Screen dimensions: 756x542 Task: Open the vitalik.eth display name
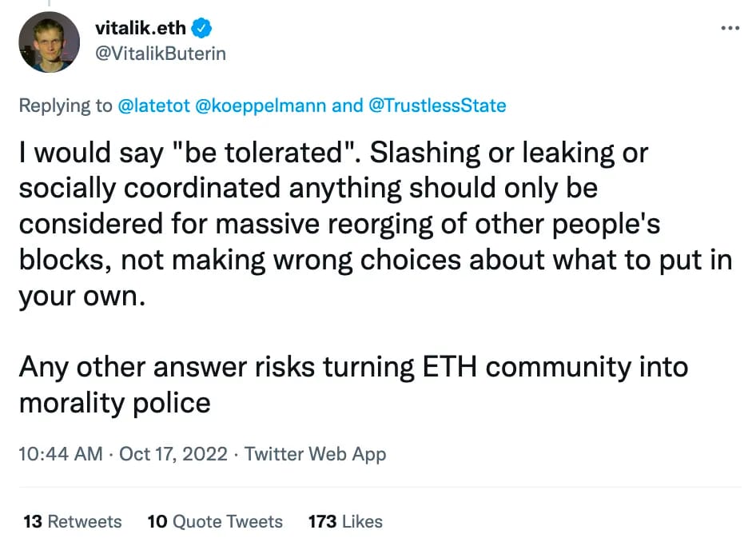tap(141, 28)
